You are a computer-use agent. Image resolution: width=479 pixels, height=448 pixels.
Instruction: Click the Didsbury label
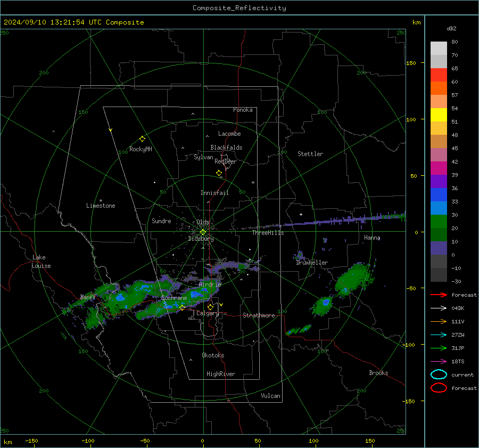pyautogui.click(x=201, y=239)
